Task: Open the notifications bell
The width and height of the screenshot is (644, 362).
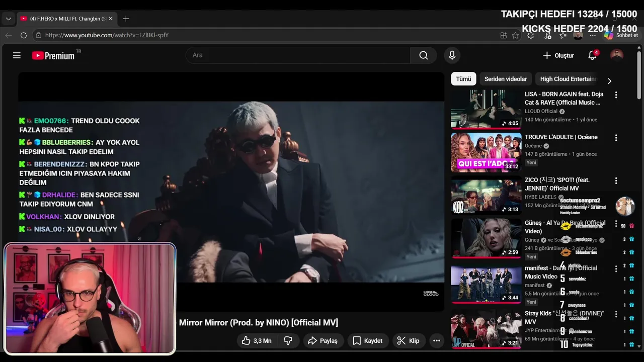Action: [593, 55]
